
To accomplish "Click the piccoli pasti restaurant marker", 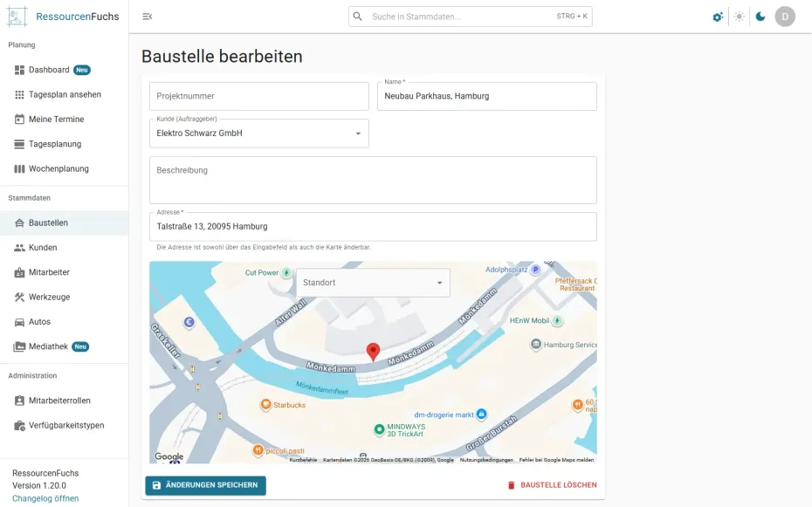I will pyautogui.click(x=258, y=450).
